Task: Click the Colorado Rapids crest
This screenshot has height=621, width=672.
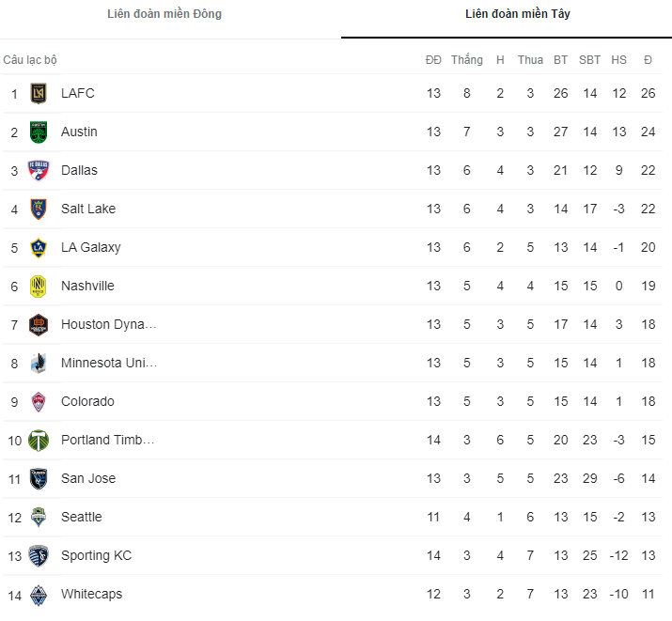Action: point(39,402)
